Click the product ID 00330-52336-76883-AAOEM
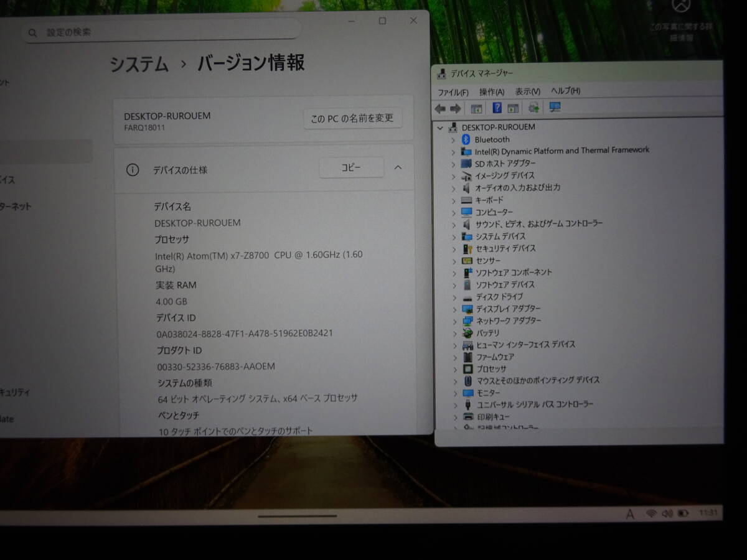747x560 pixels. coord(216,366)
